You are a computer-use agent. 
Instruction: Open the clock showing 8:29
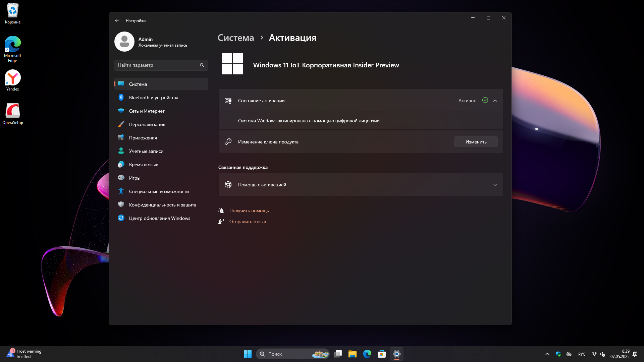(620, 354)
